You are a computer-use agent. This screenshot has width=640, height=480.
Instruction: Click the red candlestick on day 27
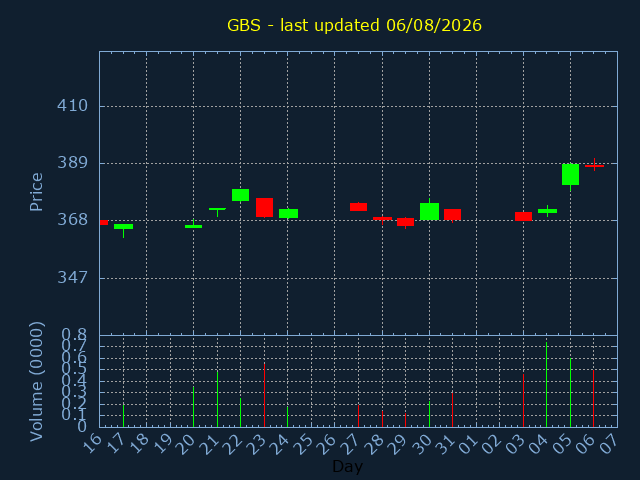click(358, 207)
